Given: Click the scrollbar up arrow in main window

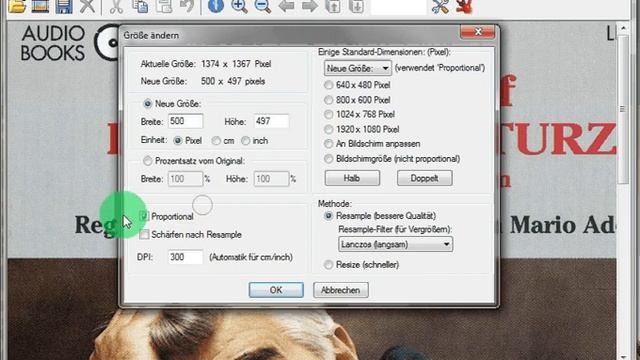Looking at the screenshot, I should point(622,29).
